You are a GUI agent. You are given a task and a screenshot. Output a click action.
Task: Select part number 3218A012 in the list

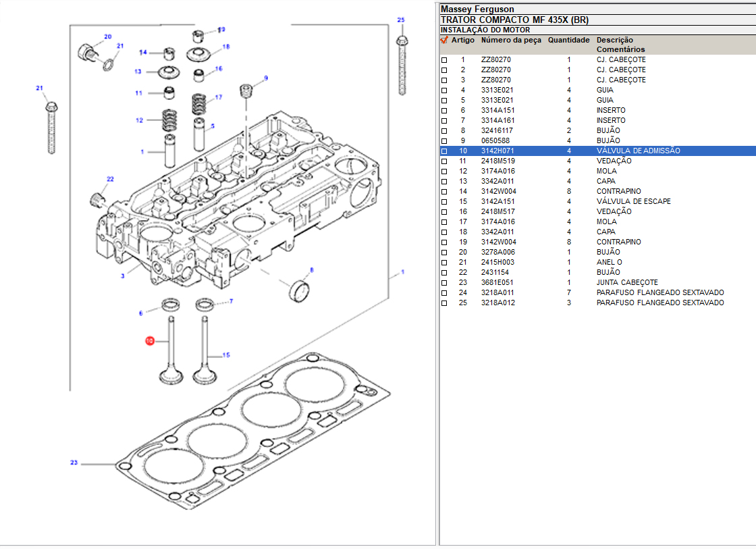coord(496,303)
